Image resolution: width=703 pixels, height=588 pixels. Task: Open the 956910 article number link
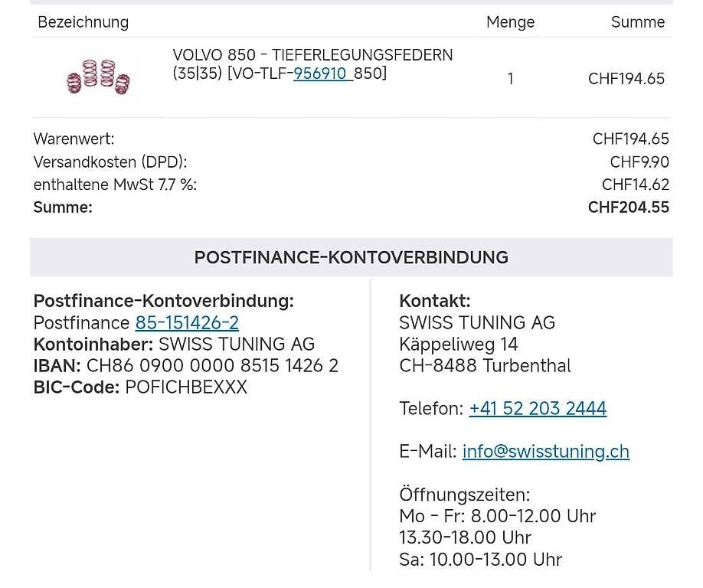point(322,74)
